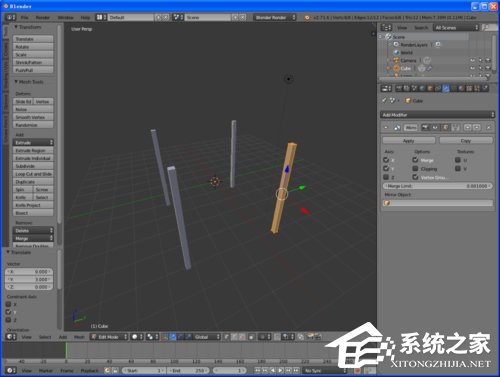Screen dimensions: 500x377
Task: Toggle the mirror X axis checkbox
Action: (386, 160)
